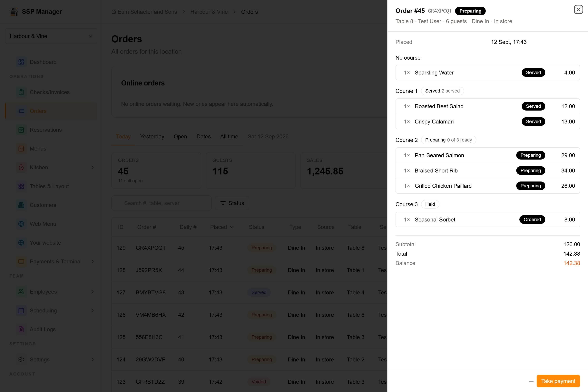Open Tables & Layout grid icon

(x=21, y=186)
